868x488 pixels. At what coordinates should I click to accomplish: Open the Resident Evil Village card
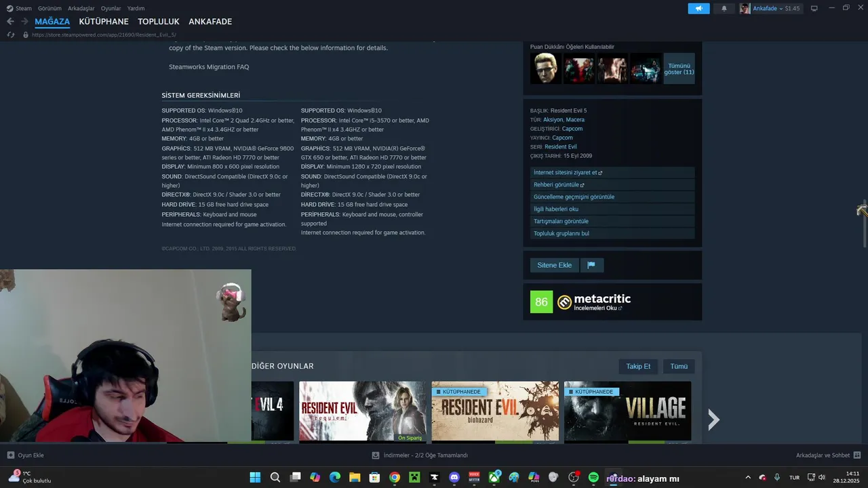click(x=627, y=411)
